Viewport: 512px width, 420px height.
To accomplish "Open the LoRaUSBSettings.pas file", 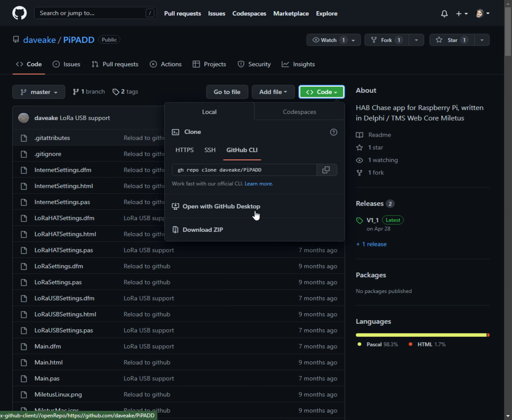I will tap(64, 330).
